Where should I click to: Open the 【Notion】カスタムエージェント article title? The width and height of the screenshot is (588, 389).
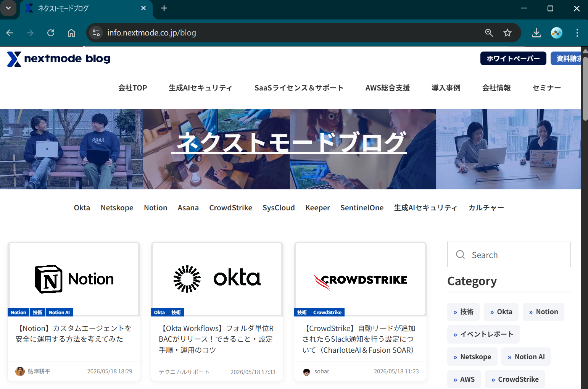74,334
